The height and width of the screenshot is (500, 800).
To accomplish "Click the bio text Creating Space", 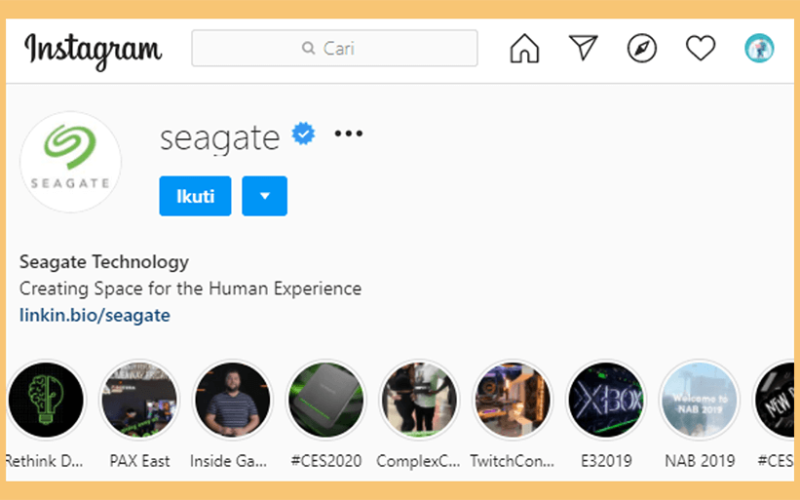I will coord(191,289).
